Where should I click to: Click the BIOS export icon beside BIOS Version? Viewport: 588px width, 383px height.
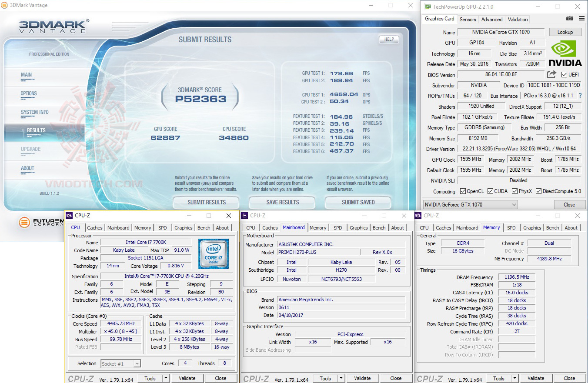pos(551,74)
